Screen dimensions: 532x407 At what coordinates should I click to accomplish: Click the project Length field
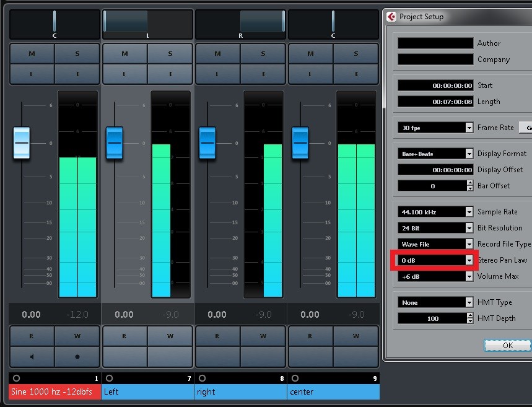coord(435,102)
